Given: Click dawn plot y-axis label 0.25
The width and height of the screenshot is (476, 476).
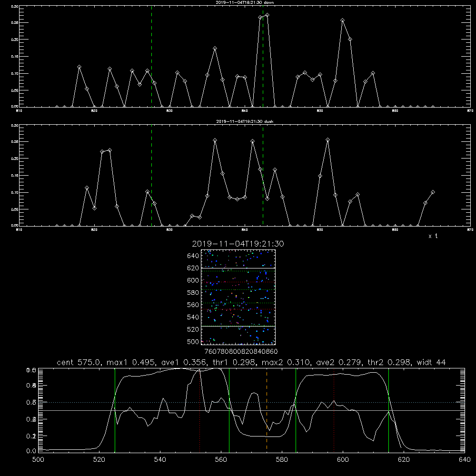Looking at the screenshot, I should [15, 23].
